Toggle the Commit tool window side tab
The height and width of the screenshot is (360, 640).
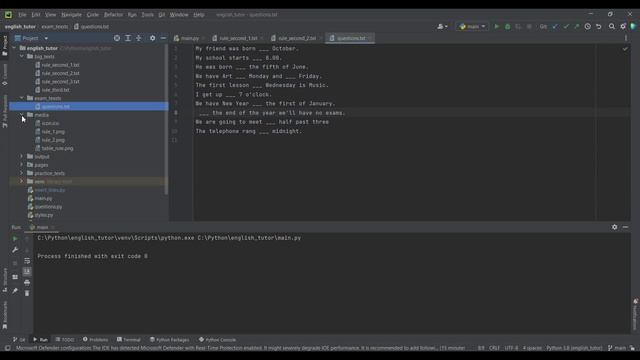(5, 76)
